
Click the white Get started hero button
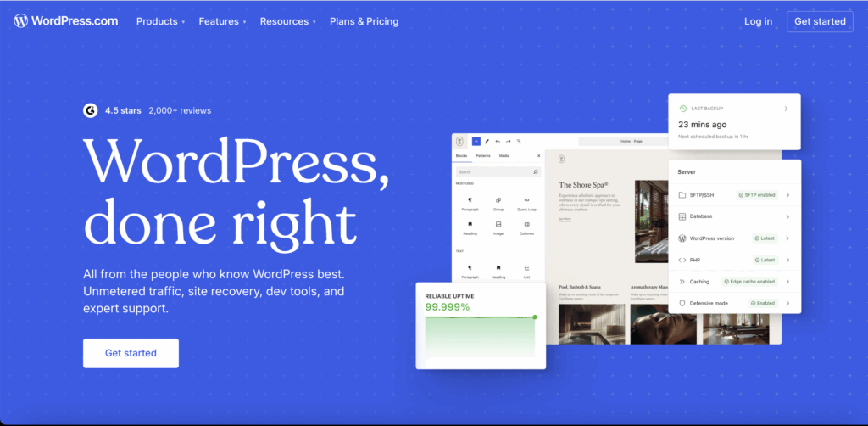tap(131, 353)
